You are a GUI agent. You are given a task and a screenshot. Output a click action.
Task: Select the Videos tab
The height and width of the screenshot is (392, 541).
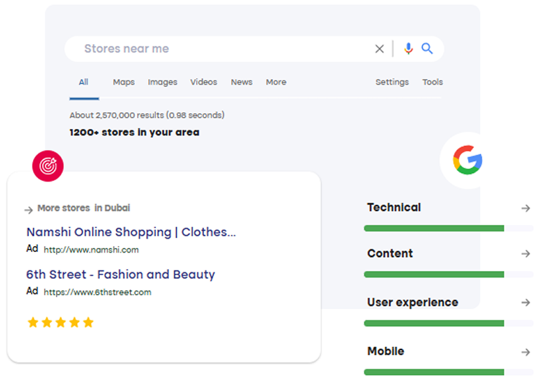point(203,82)
